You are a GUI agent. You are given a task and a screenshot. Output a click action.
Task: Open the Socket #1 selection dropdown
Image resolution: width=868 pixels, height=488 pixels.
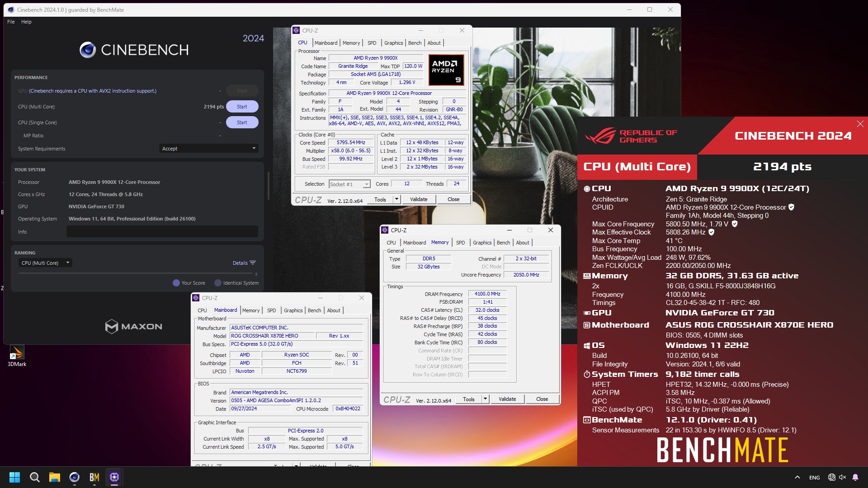pyautogui.click(x=349, y=184)
